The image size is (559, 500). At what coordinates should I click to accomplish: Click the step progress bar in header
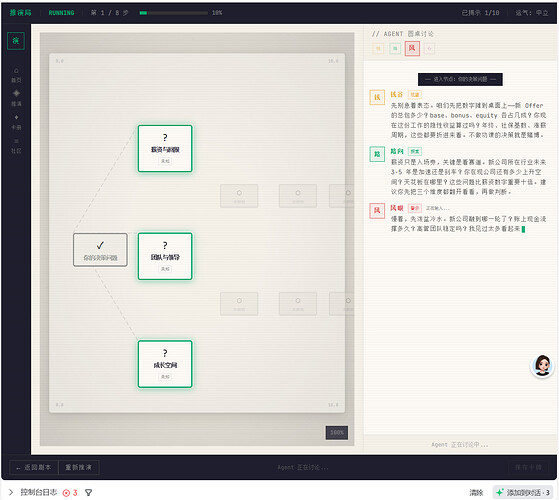pos(174,13)
